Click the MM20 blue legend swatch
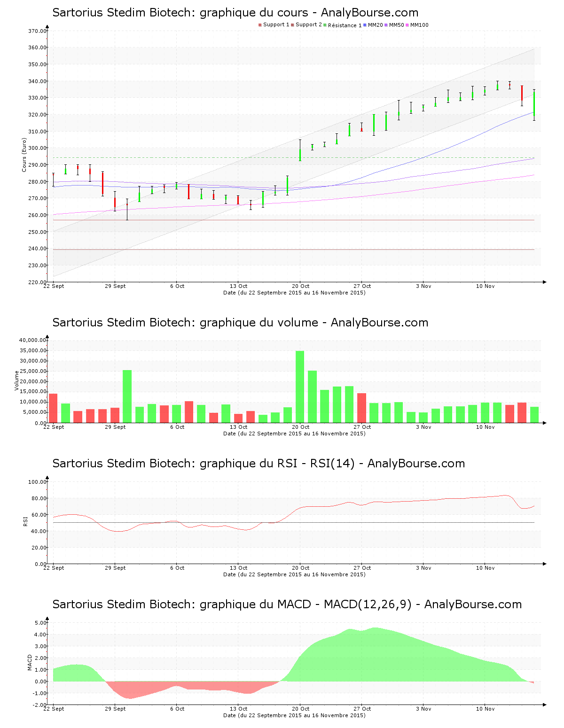 coord(365,25)
